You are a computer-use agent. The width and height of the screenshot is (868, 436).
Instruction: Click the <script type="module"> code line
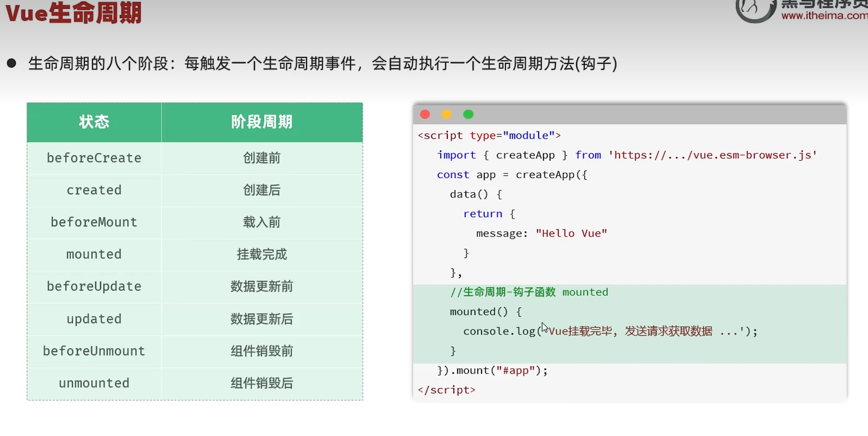point(489,135)
